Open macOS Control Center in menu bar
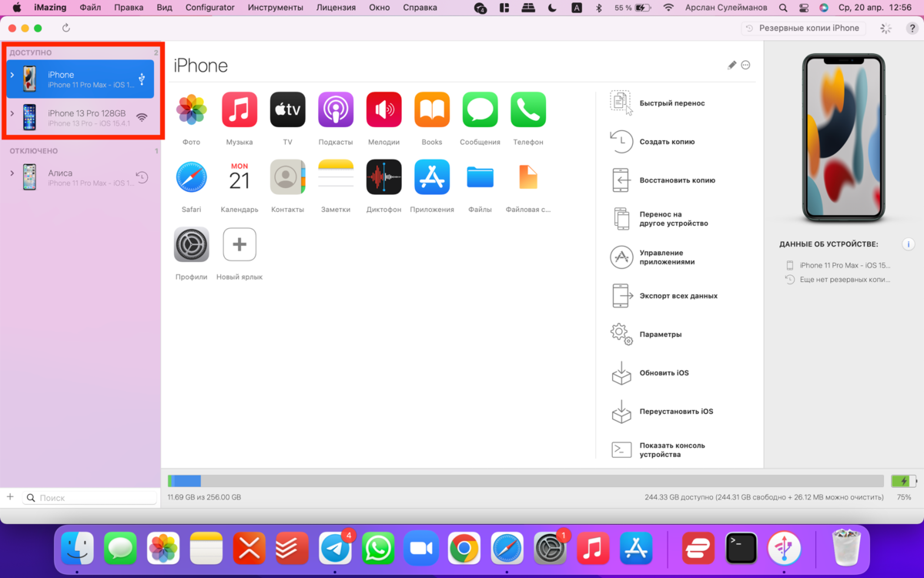The image size is (924, 578). pyautogui.click(x=804, y=8)
